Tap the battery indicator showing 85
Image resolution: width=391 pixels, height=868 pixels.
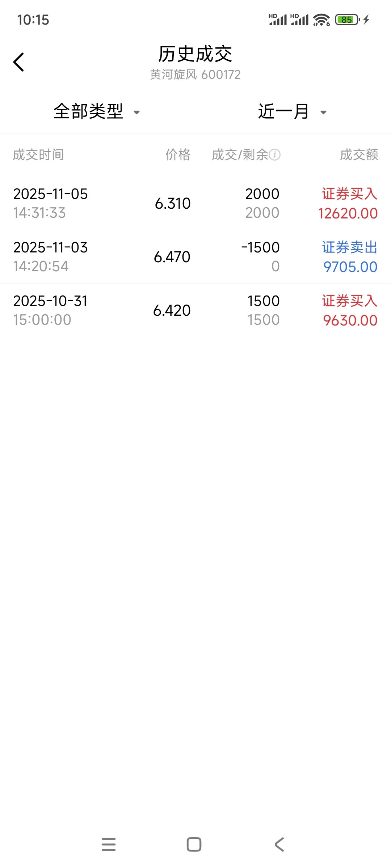point(347,20)
